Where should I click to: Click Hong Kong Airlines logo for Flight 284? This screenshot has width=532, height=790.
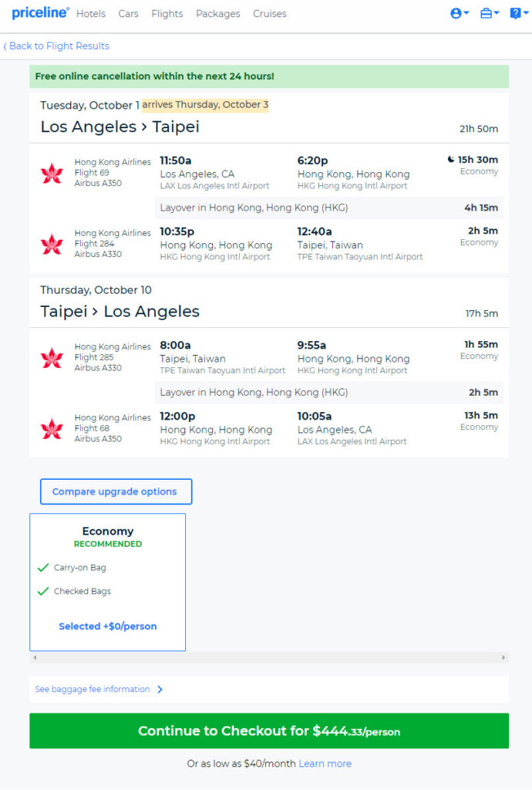click(52, 245)
